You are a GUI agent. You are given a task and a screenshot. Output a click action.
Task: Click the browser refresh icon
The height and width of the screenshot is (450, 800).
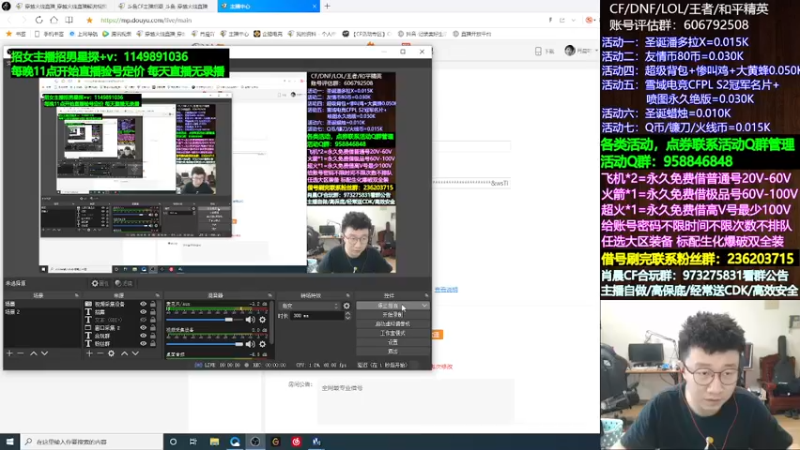pyautogui.click(x=39, y=20)
